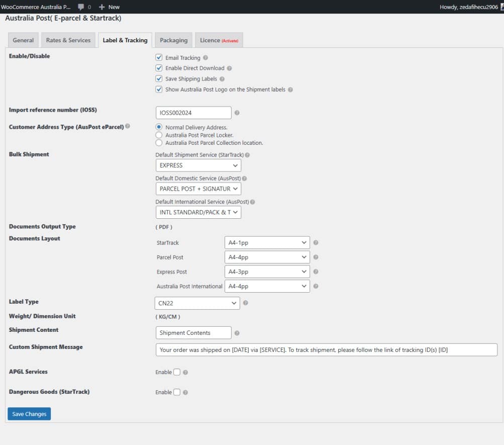Image resolution: width=504 pixels, height=445 pixels.
Task: Open INTL STANDARD/PACK international dropdown
Action: click(198, 212)
